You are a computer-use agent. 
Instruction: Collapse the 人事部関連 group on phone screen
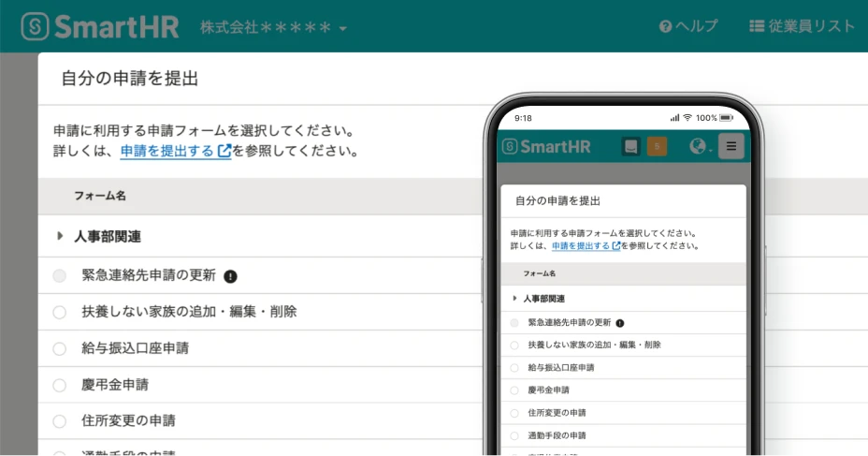514,299
